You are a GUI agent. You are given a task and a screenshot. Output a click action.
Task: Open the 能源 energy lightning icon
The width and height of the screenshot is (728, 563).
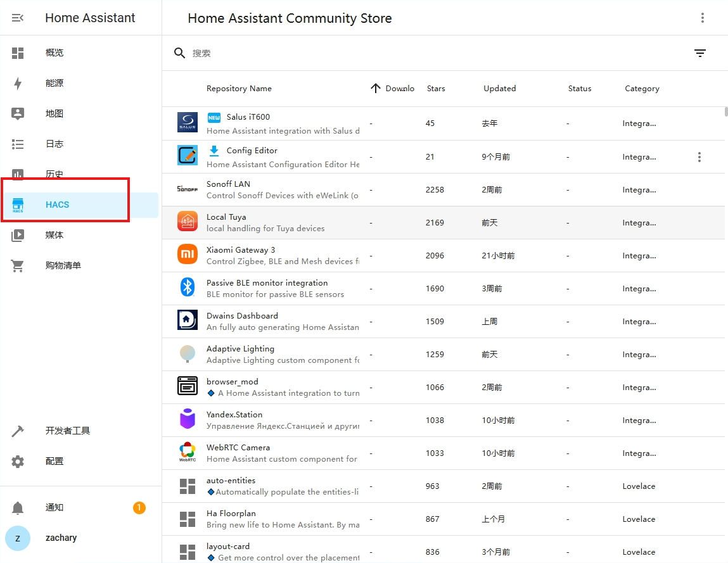tap(18, 83)
